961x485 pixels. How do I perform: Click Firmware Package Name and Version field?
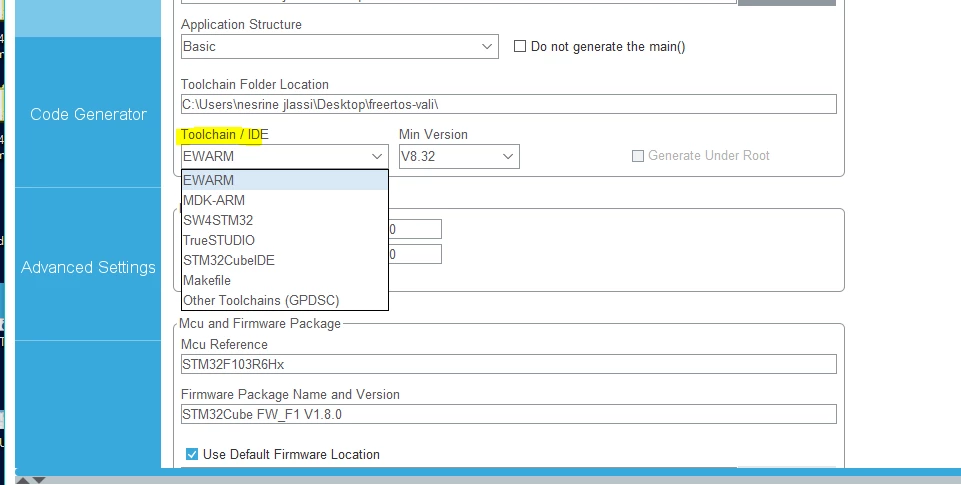pos(509,414)
